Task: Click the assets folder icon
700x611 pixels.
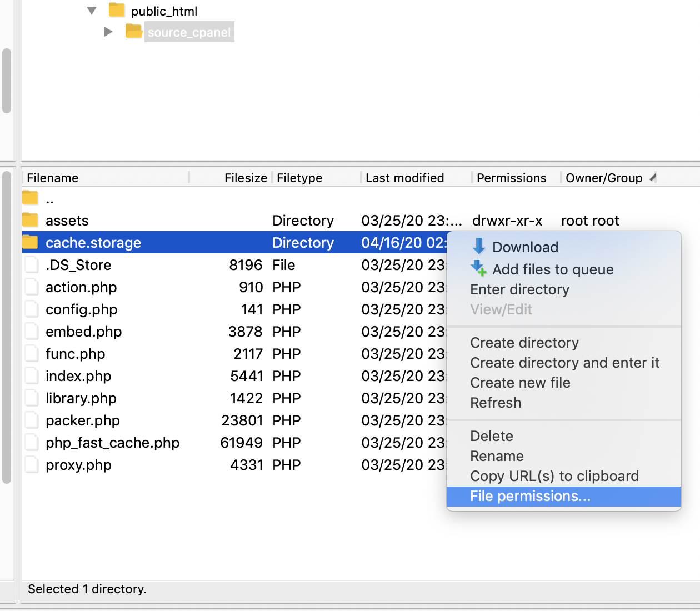Action: 31,220
